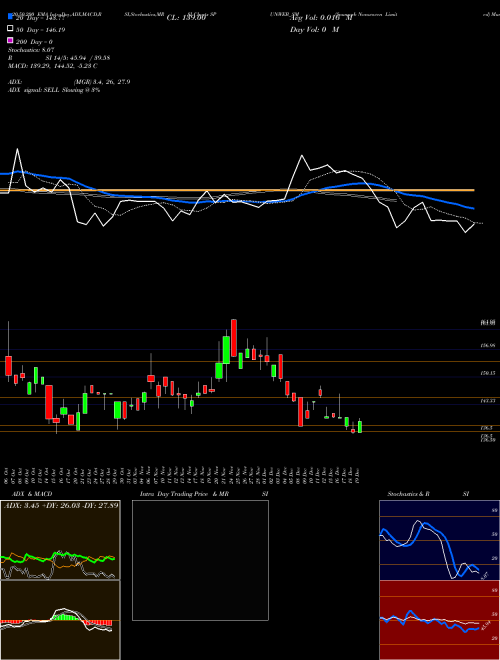Click the MACD values readout line

coord(53,66)
